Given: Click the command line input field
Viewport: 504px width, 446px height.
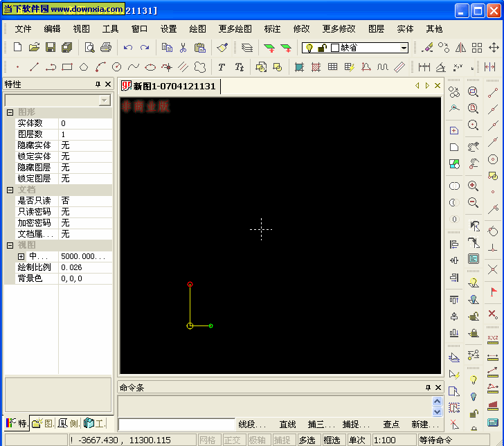Looking at the screenshot, I should (177, 425).
